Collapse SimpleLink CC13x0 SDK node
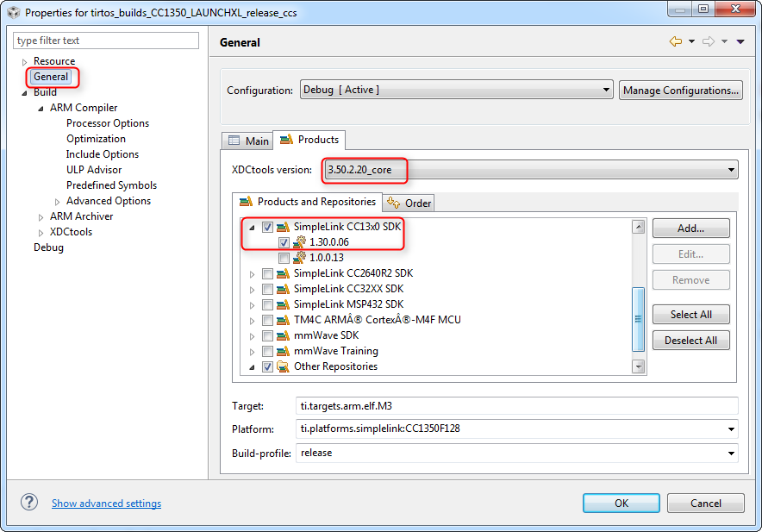Viewport: 762px width, 532px height. click(252, 227)
